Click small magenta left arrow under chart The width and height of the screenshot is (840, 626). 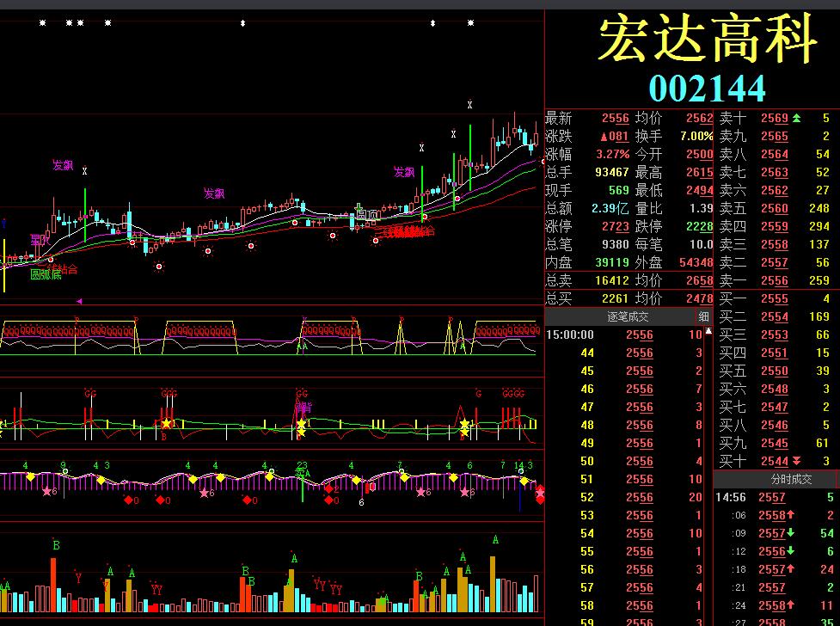point(79,301)
